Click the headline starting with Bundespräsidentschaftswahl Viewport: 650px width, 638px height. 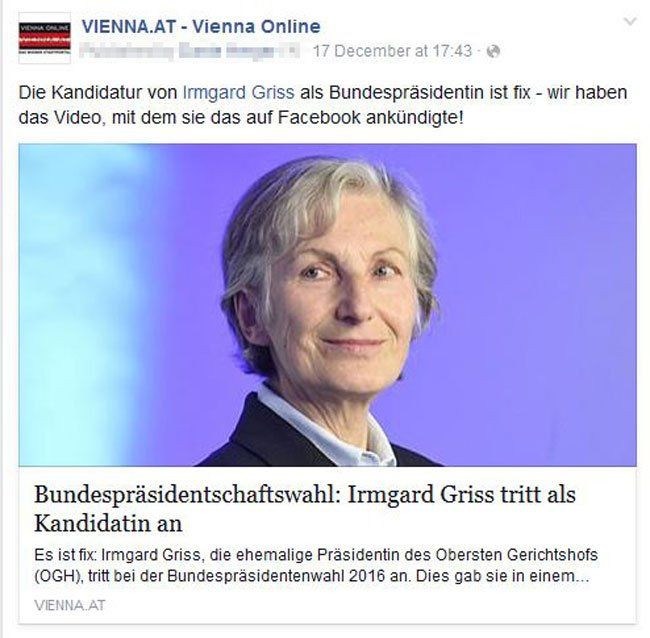click(x=305, y=509)
